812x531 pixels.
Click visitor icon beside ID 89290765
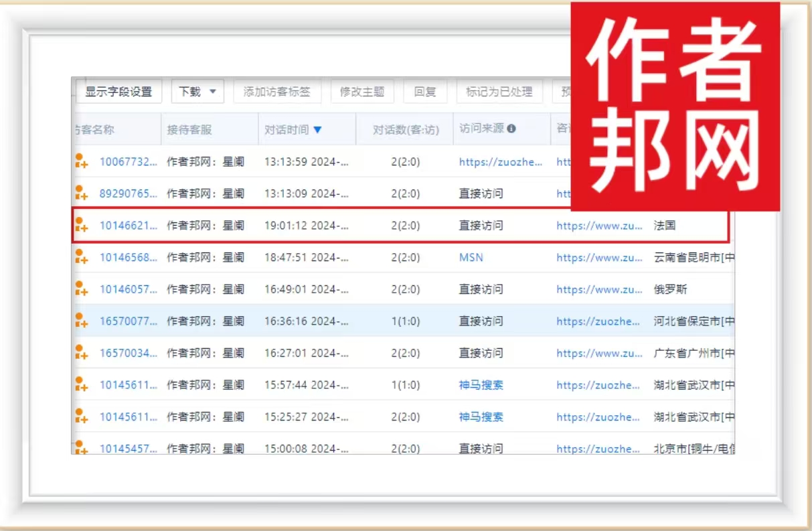tap(81, 194)
